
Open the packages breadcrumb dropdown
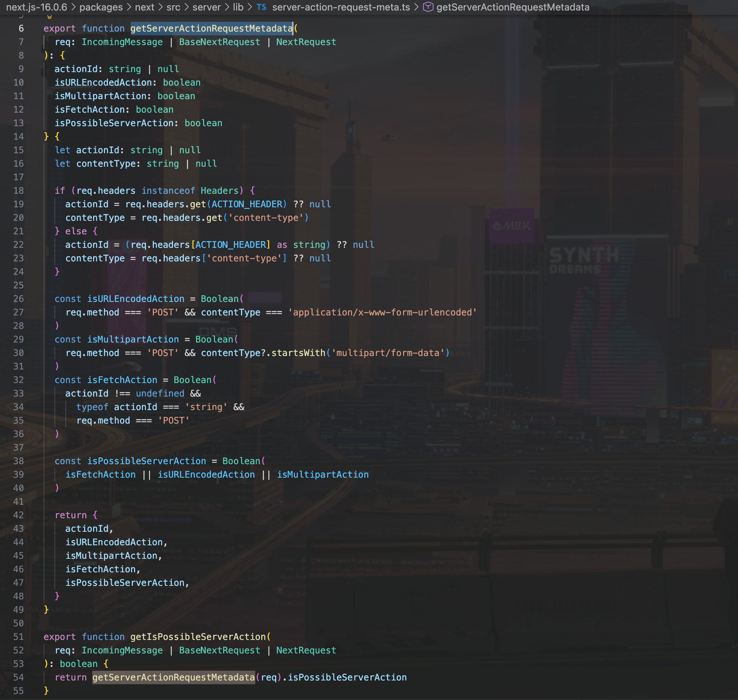click(101, 7)
